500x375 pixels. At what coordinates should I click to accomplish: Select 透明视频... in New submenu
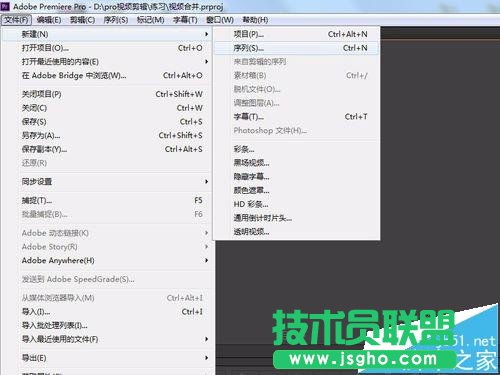pos(296,232)
